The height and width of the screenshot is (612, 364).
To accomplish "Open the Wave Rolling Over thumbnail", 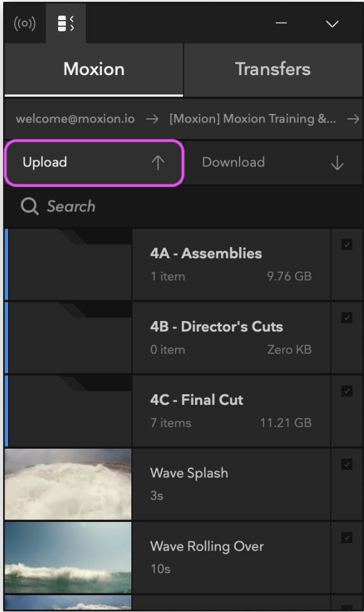I will pyautogui.click(x=68, y=558).
